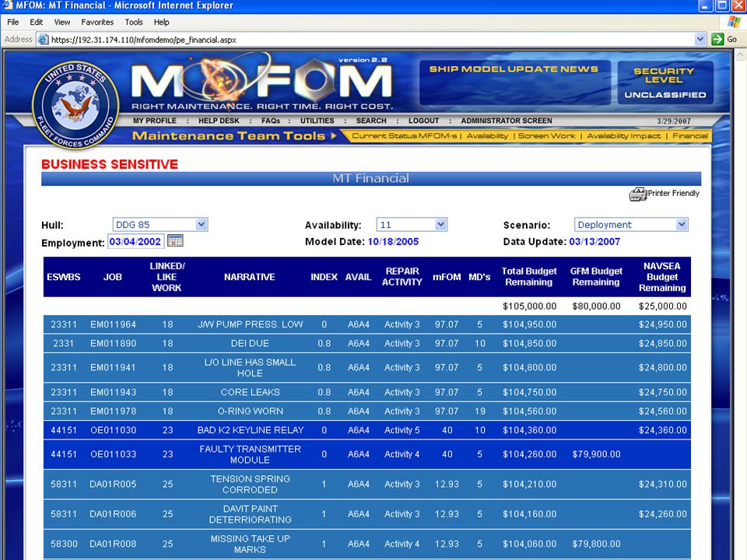Click the REPAIR ACTIVITY column header
The image size is (747, 560).
(402, 277)
